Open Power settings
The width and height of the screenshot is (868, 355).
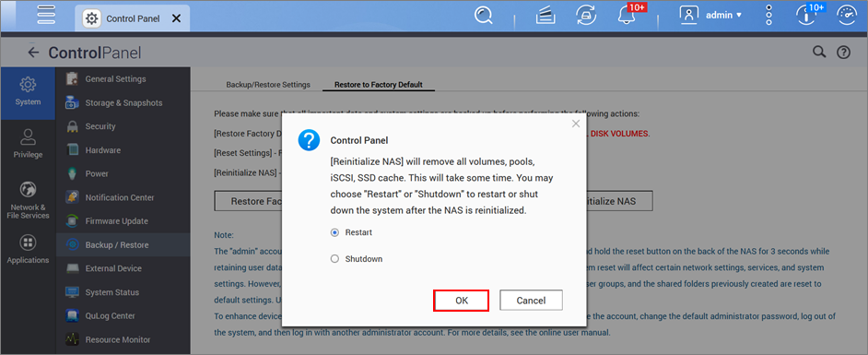click(x=123, y=174)
